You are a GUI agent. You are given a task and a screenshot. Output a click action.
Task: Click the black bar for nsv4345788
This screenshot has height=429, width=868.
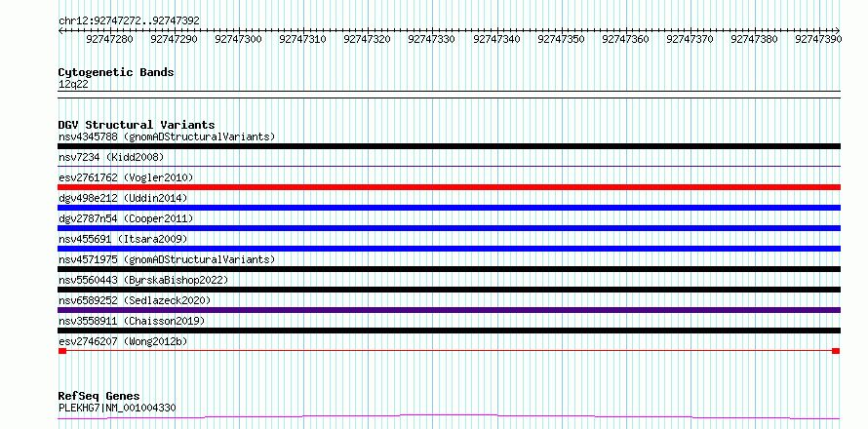449,146
